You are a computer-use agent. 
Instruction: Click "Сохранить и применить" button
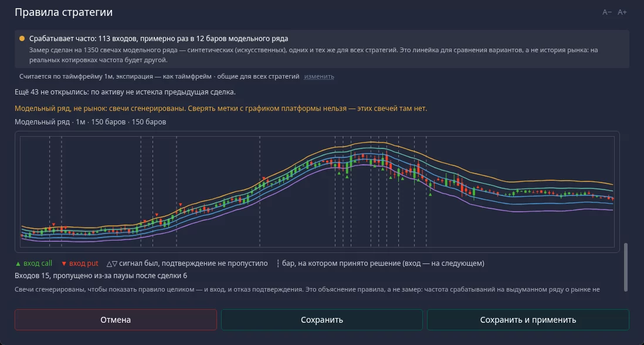click(x=528, y=320)
